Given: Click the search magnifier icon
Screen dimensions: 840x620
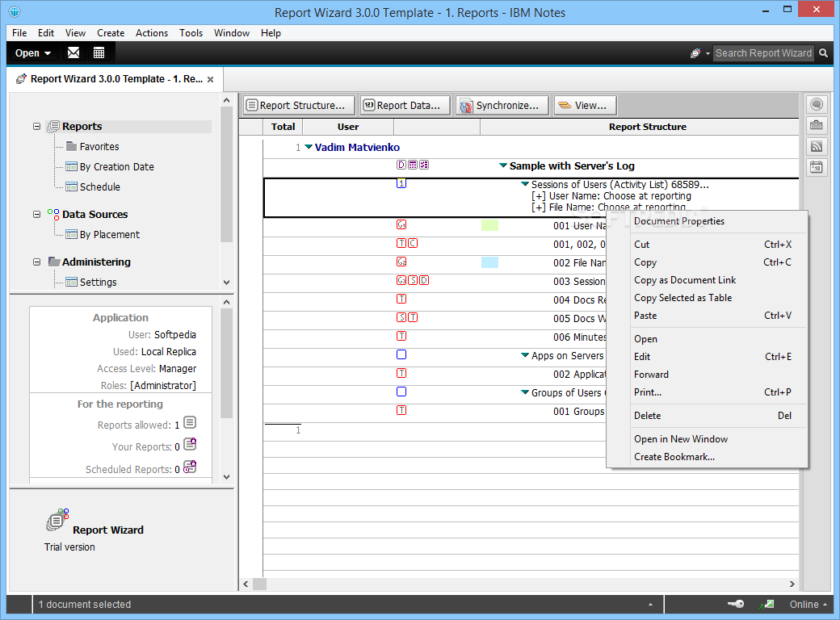Looking at the screenshot, I should pyautogui.click(x=823, y=53).
